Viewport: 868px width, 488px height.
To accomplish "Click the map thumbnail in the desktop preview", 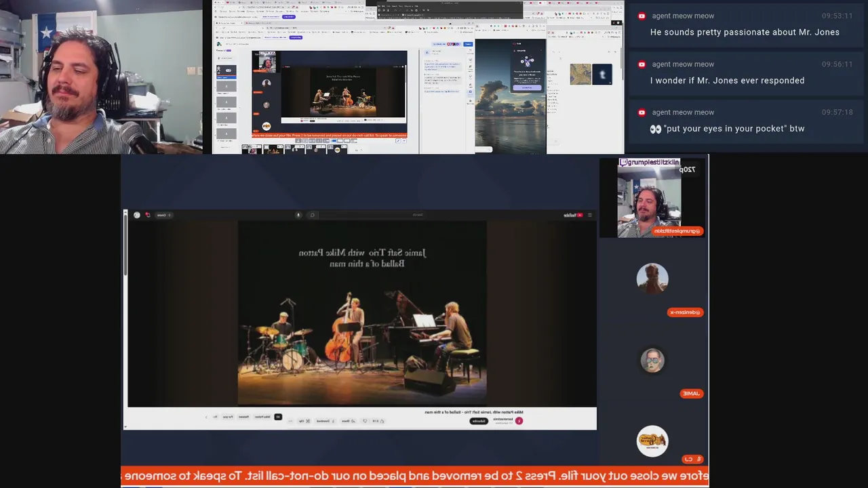I will 580,74.
